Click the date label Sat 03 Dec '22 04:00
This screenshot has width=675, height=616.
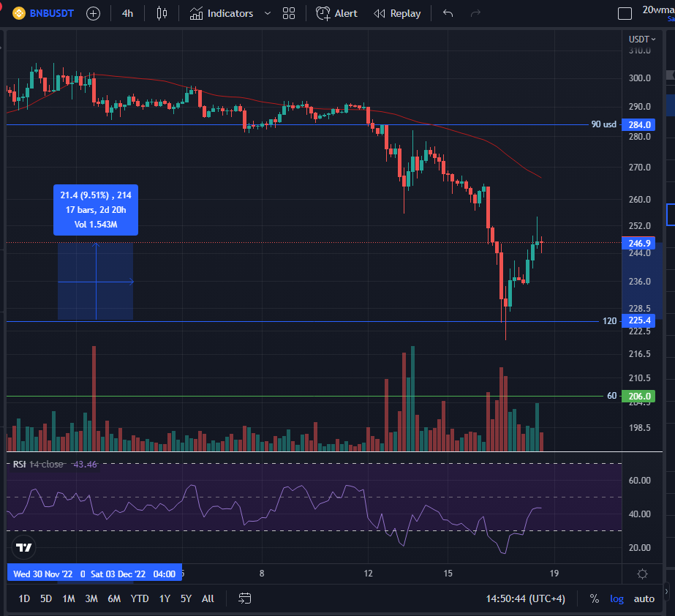click(x=133, y=574)
